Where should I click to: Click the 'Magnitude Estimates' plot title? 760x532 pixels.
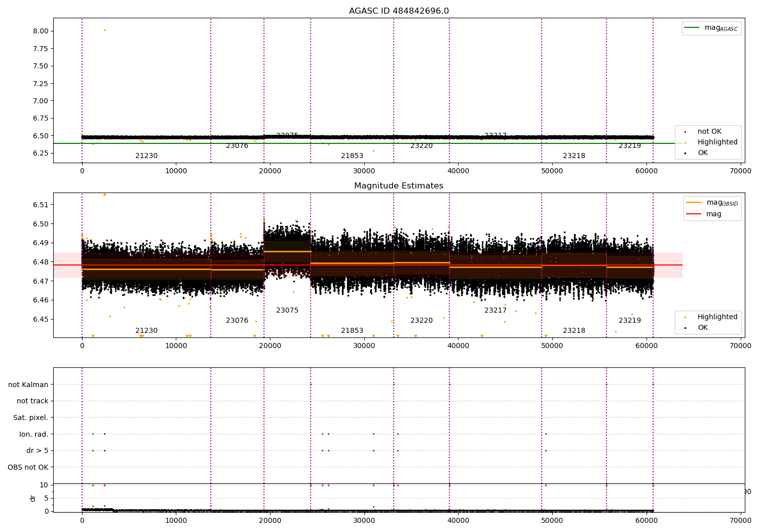click(x=399, y=186)
